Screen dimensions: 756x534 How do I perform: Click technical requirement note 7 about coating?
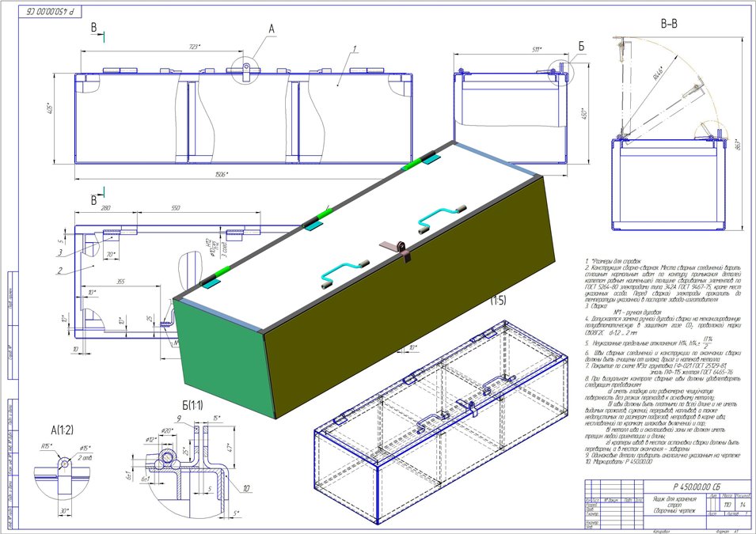click(x=659, y=369)
